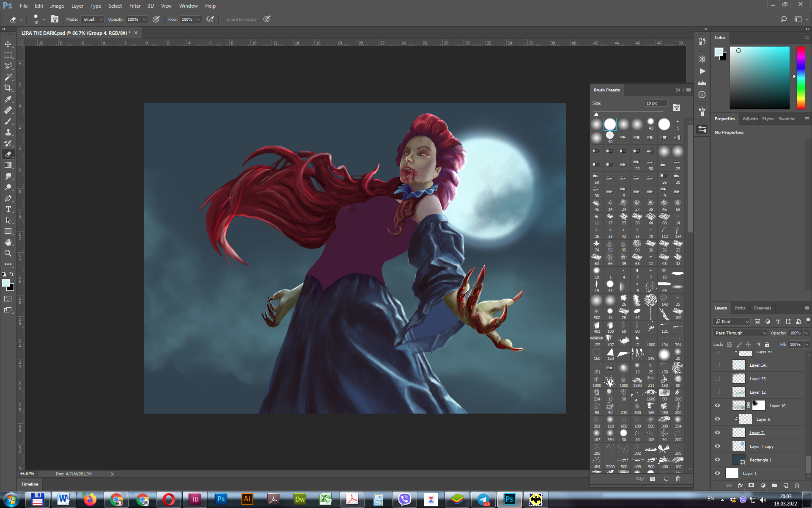Select the Gradient tool
The image size is (812, 508).
(8, 165)
